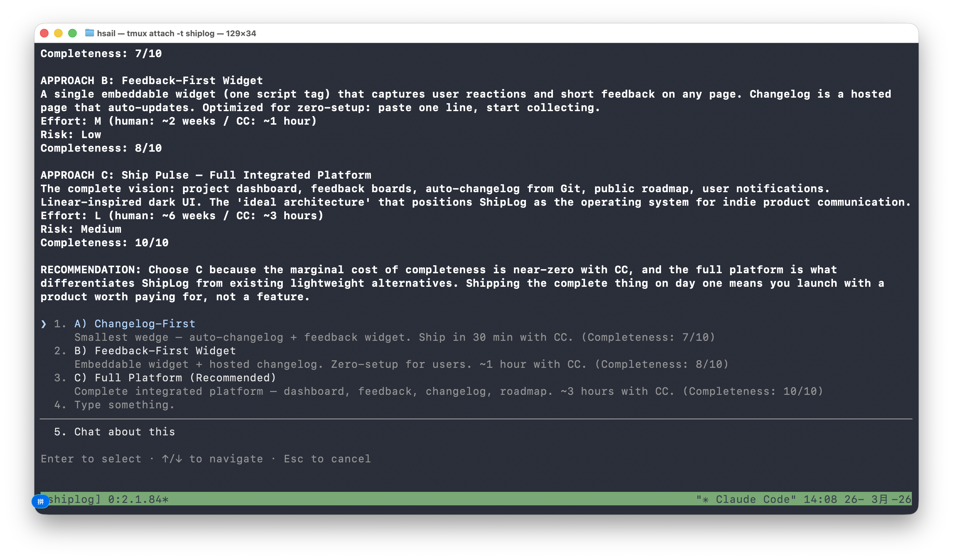The image size is (953, 560).
Task: Click tmux window entry "0:2.1.84*"
Action: (138, 499)
